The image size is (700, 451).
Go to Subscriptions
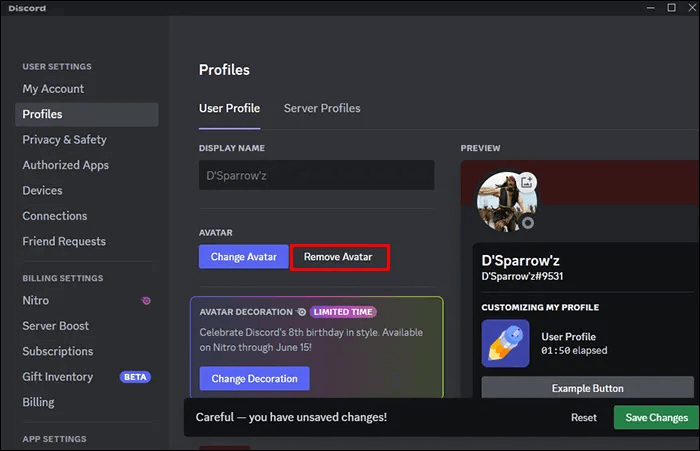click(x=58, y=351)
